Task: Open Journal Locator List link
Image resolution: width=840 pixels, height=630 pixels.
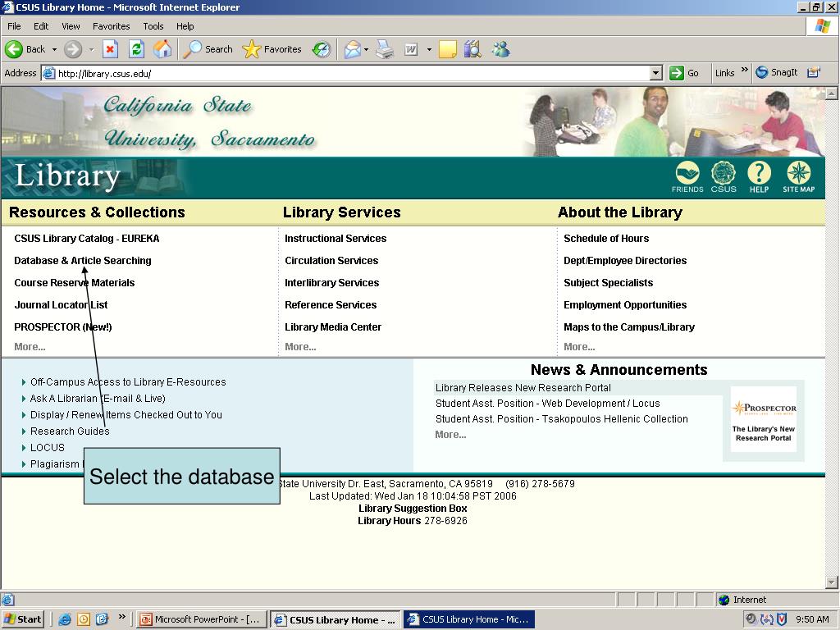Action: coord(61,305)
